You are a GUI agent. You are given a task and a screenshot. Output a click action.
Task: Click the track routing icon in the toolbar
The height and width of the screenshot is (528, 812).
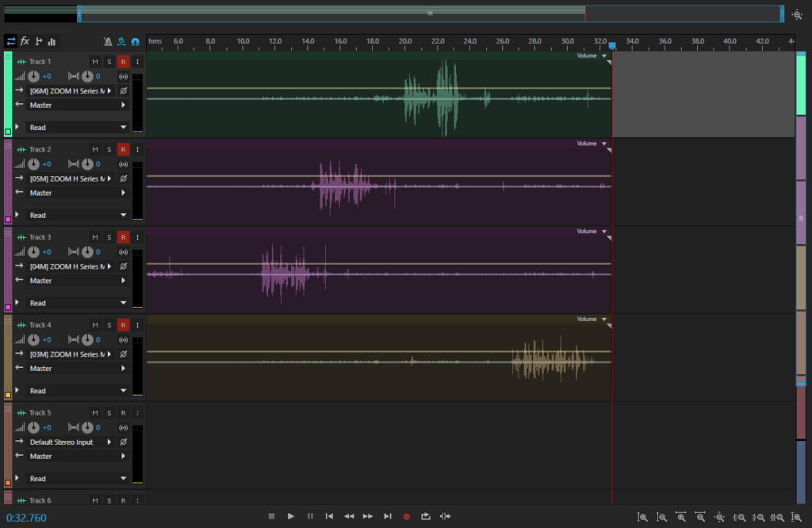coord(39,41)
